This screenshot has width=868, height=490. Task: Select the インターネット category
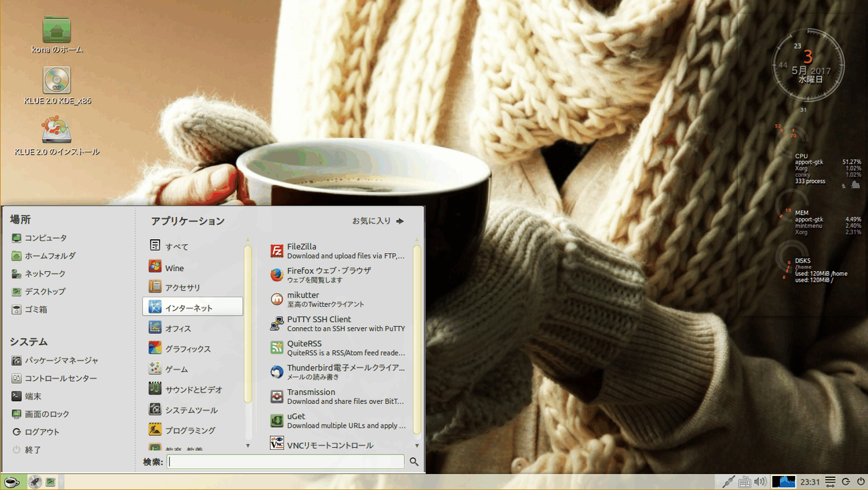pos(193,307)
